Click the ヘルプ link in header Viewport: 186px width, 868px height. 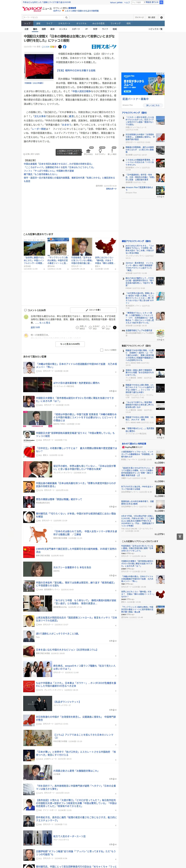pos(127,2)
